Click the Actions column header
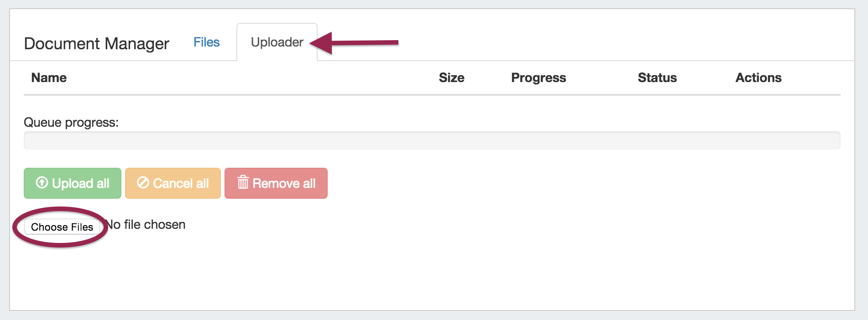 point(758,78)
